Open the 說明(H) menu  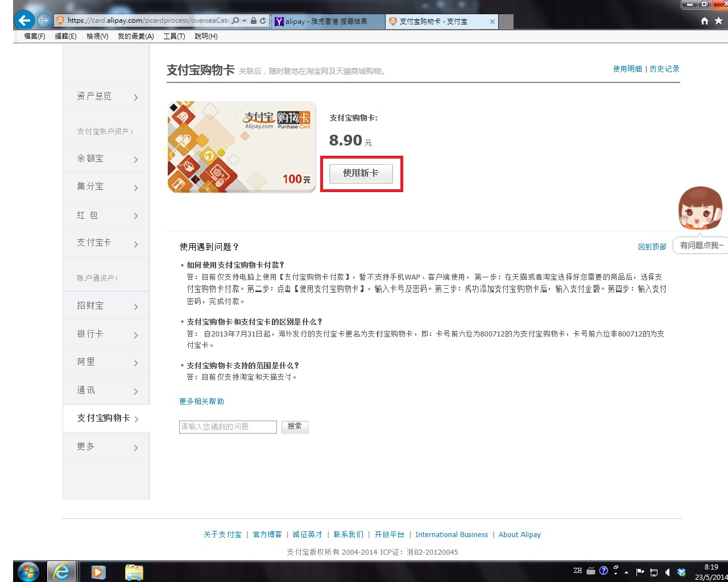point(206,36)
